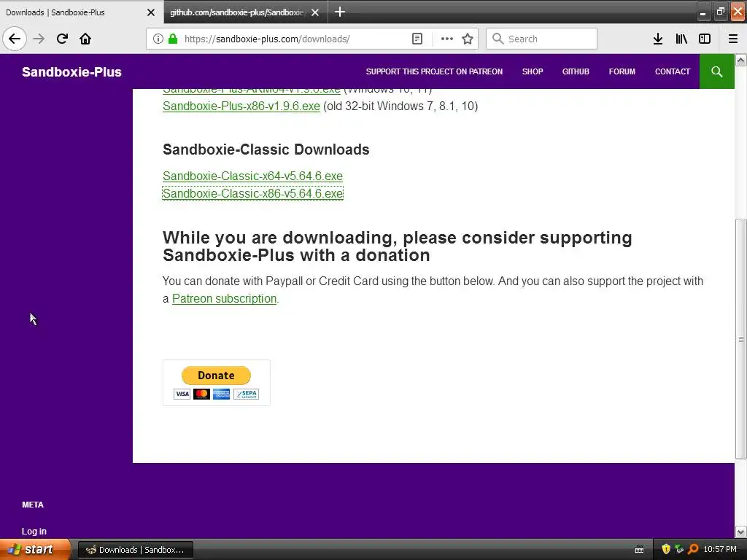Toggle reader view icon
The image size is (747, 560).
(x=417, y=39)
